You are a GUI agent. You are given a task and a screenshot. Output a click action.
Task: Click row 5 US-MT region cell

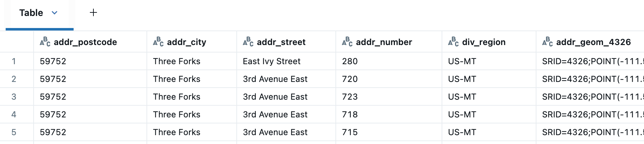coord(462,132)
